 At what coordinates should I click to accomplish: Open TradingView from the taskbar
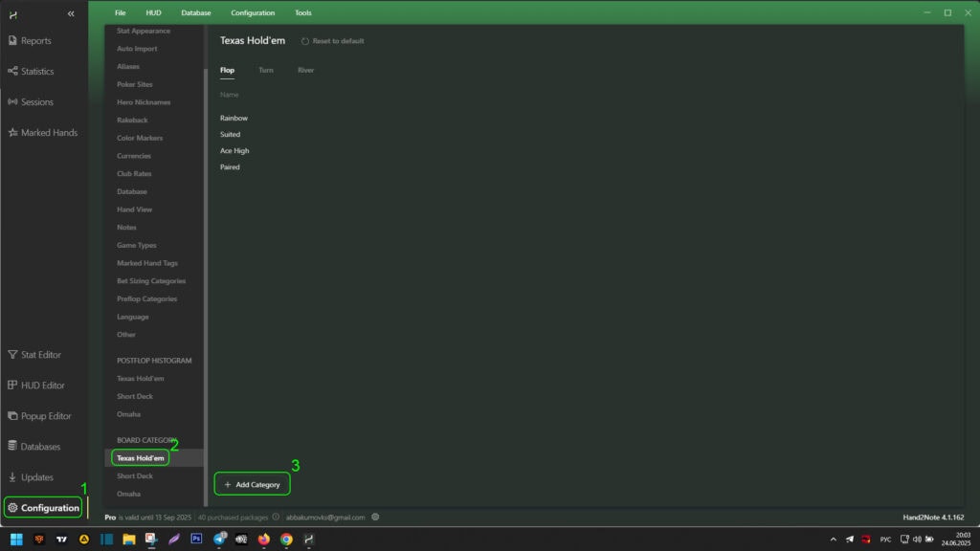pos(61,540)
